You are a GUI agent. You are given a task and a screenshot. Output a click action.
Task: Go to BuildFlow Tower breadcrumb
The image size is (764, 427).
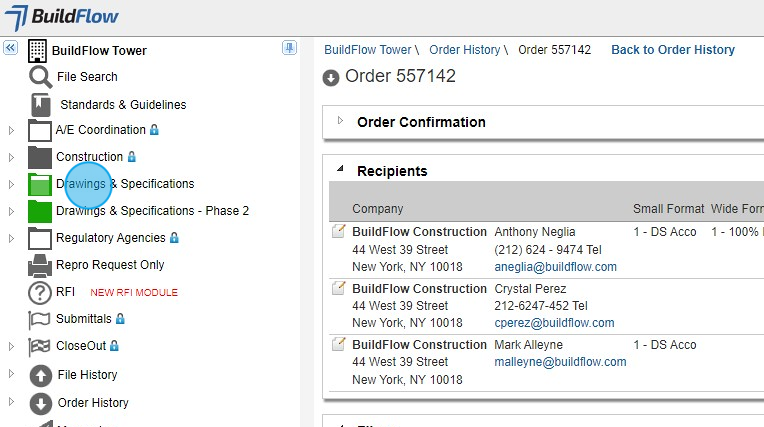click(367, 50)
